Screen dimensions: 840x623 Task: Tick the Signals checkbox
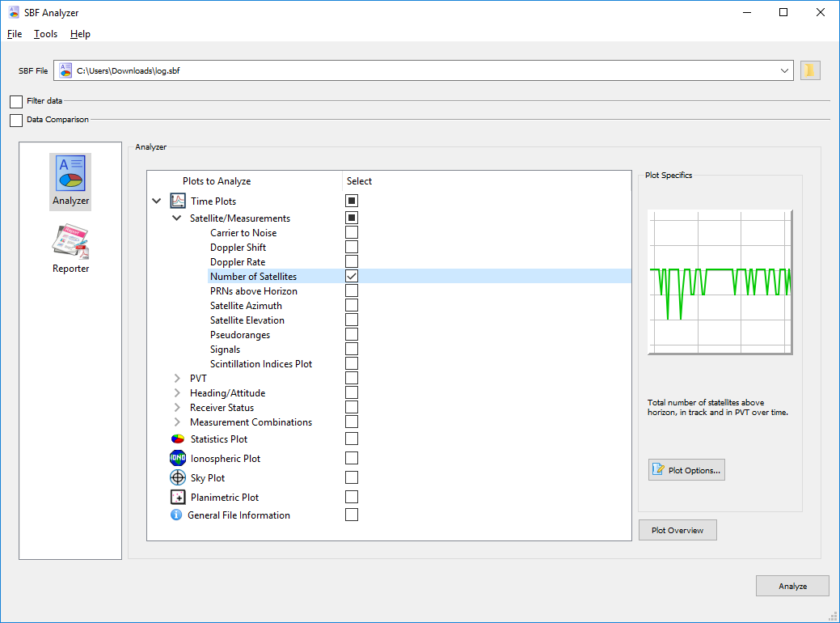(x=352, y=349)
